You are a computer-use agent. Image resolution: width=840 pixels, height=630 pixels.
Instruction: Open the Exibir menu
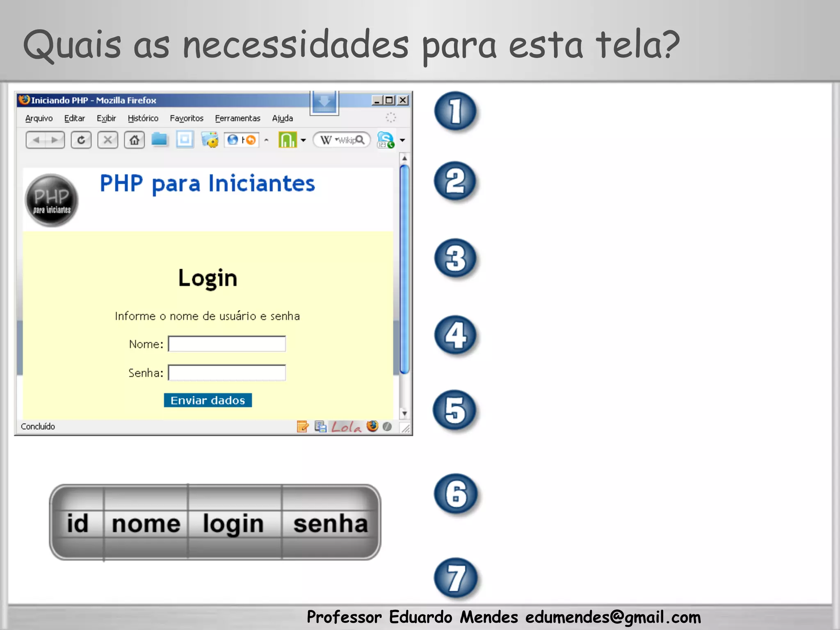[106, 118]
